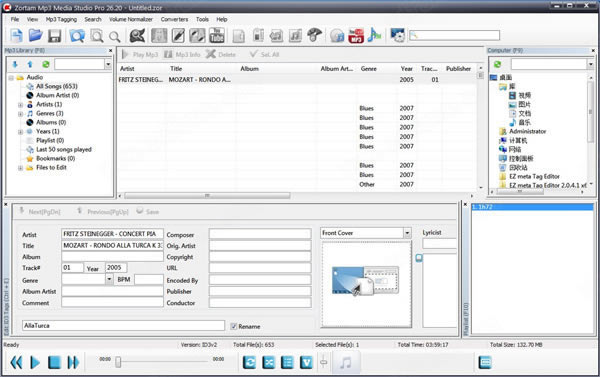This screenshot has height=377, width=600.
Task: Click the toolbar search input box
Action: pos(454,36)
